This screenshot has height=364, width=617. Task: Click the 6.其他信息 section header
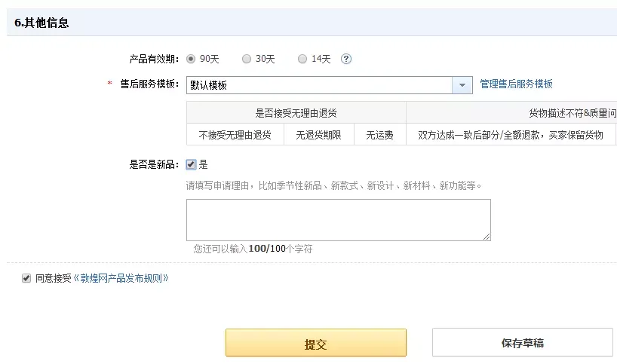[x=41, y=23]
